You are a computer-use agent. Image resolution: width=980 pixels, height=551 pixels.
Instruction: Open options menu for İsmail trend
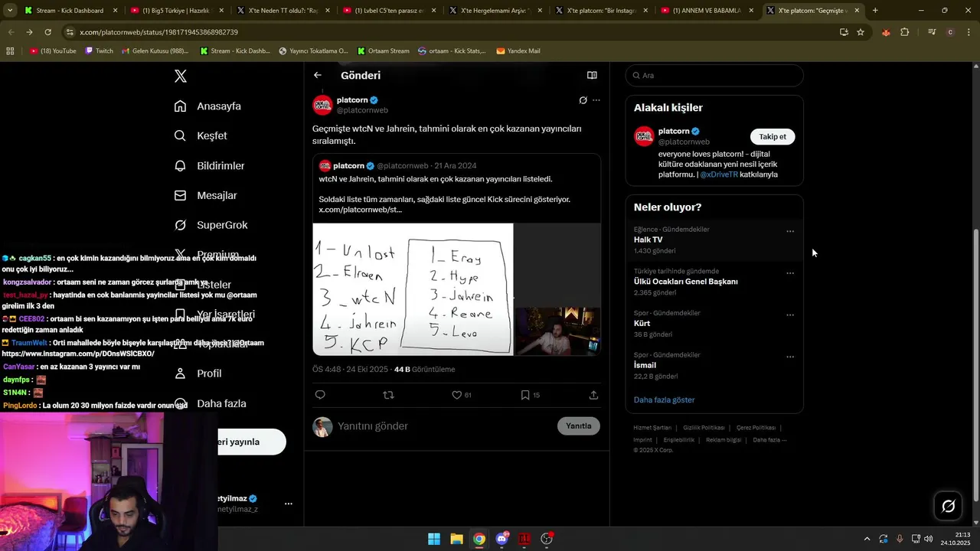[x=790, y=357]
